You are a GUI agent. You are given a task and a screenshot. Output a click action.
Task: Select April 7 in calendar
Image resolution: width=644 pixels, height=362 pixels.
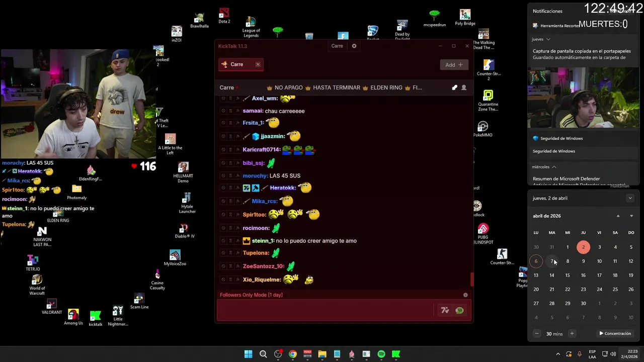552,261
